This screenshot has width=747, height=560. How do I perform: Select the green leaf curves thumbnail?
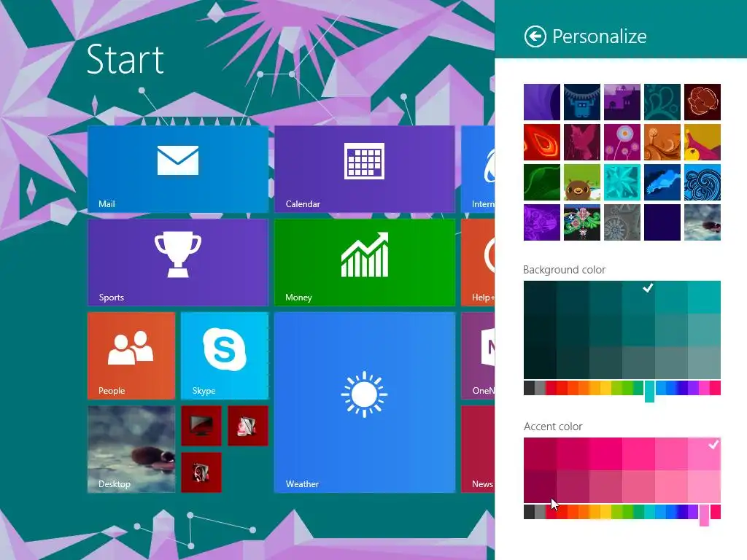pyautogui.click(x=542, y=182)
